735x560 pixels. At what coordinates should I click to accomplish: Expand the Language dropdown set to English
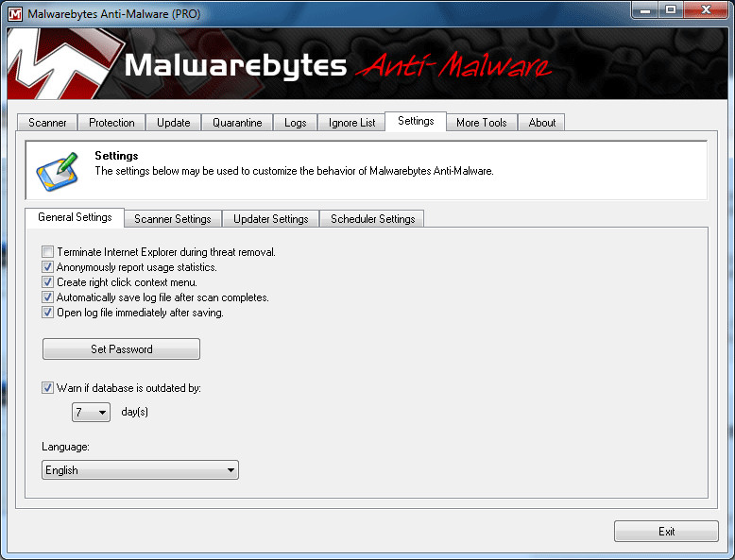[x=140, y=470]
